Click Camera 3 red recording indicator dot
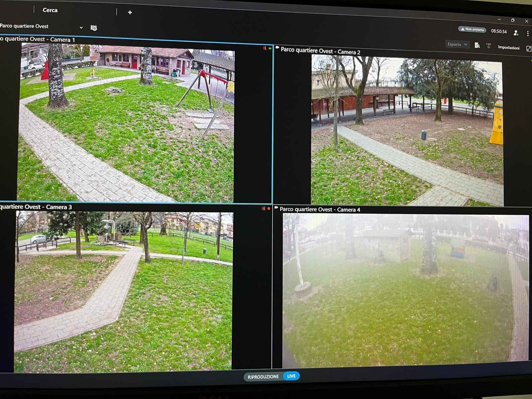532x399 pixels. (269, 208)
